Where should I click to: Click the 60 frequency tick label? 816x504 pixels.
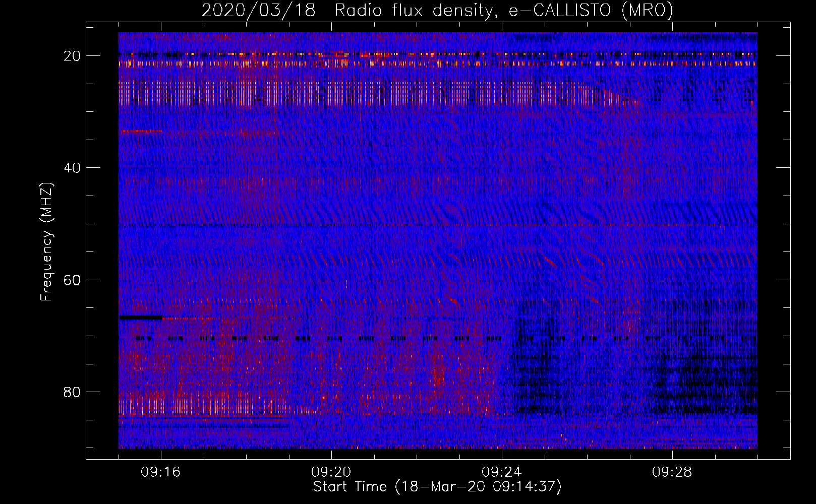pos(73,280)
